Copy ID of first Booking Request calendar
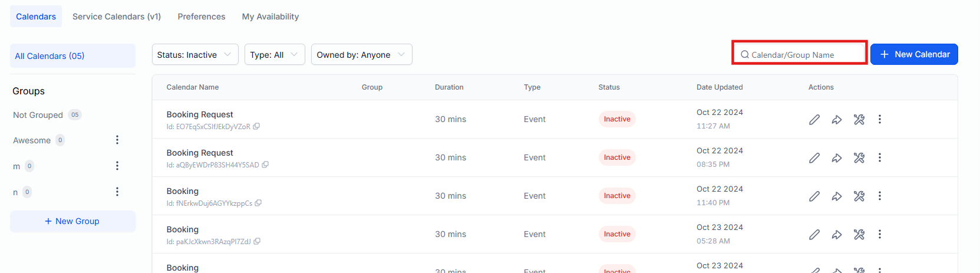Viewport: 980px width, 273px height. 256,127
